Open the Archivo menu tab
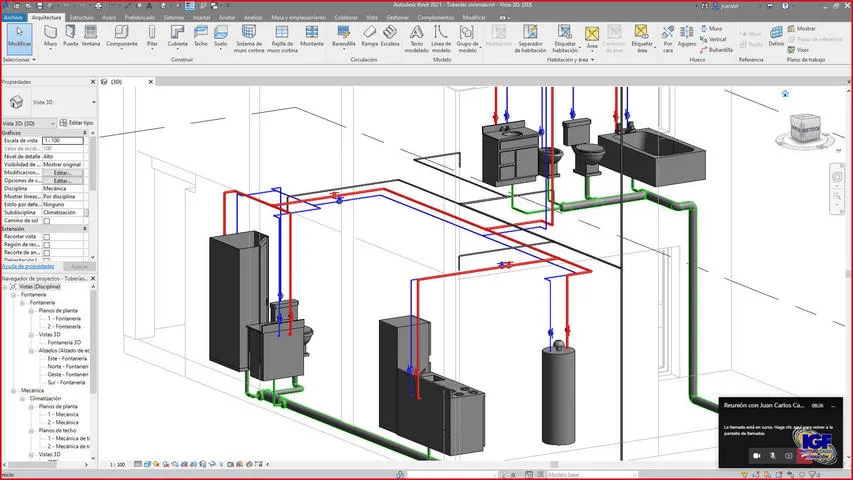Image resolution: width=853 pixels, height=480 pixels. [13, 17]
